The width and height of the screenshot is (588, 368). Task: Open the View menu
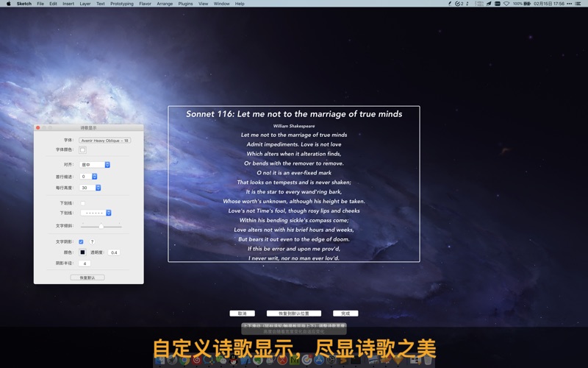pyautogui.click(x=204, y=4)
